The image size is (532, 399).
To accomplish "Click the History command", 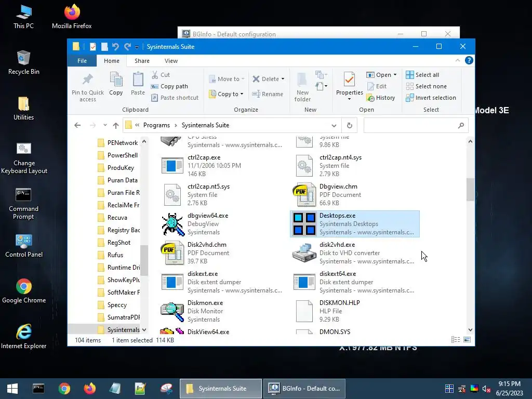I will 381,98.
